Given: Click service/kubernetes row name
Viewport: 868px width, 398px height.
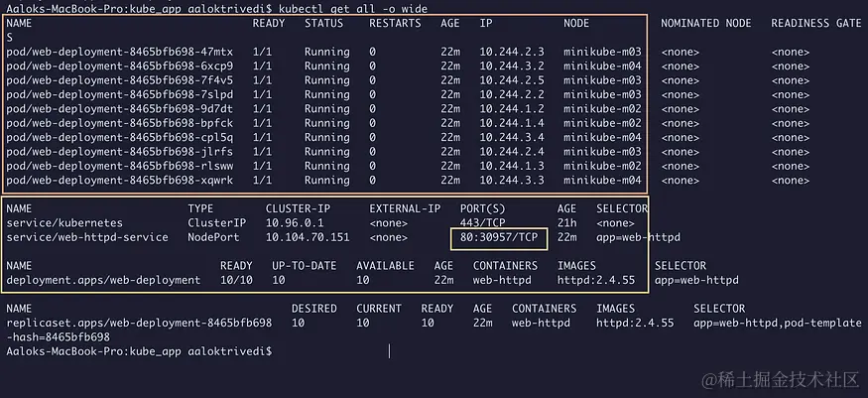Looking at the screenshot, I should (64, 223).
